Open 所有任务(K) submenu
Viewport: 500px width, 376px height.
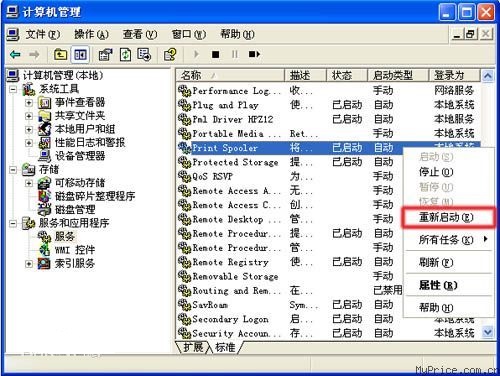click(448, 239)
